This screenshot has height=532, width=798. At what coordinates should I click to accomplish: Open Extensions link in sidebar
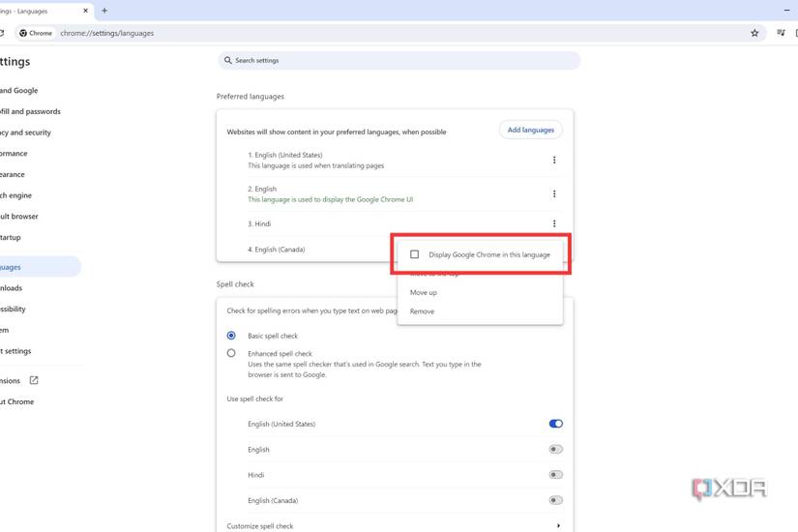(x=11, y=381)
